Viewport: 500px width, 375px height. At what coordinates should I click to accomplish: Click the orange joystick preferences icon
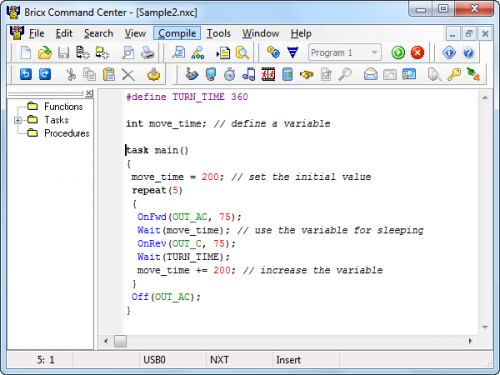tap(153, 74)
